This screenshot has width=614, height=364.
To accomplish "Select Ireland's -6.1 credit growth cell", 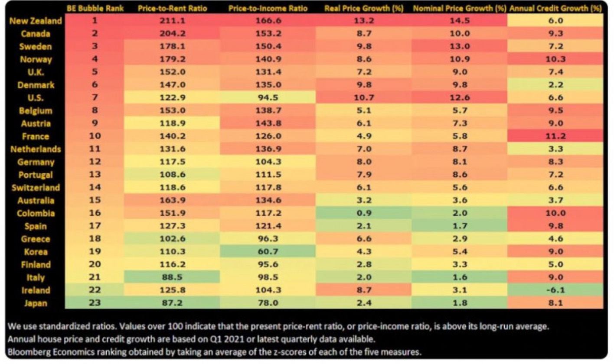I will coord(555,290).
